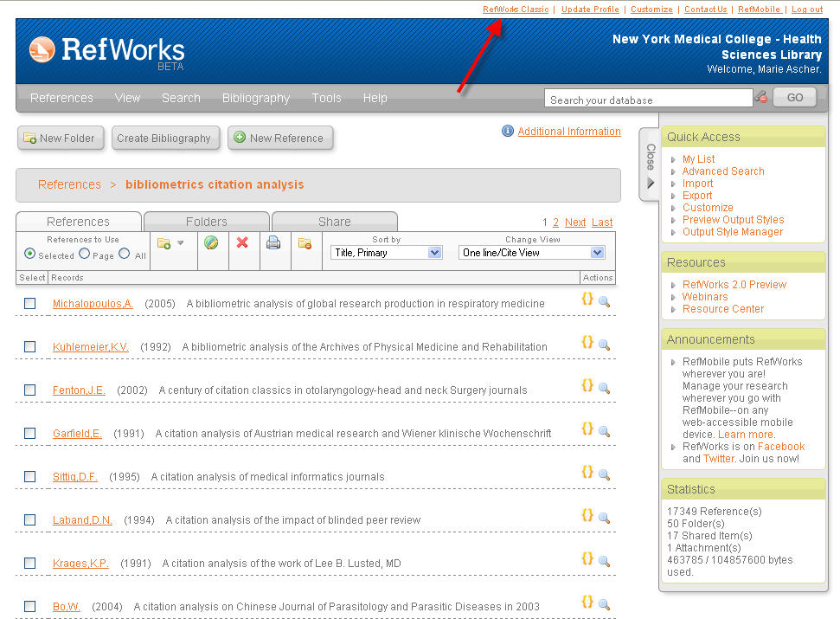
Task: Click the cite braces icon for Garfield
Action: click(587, 429)
